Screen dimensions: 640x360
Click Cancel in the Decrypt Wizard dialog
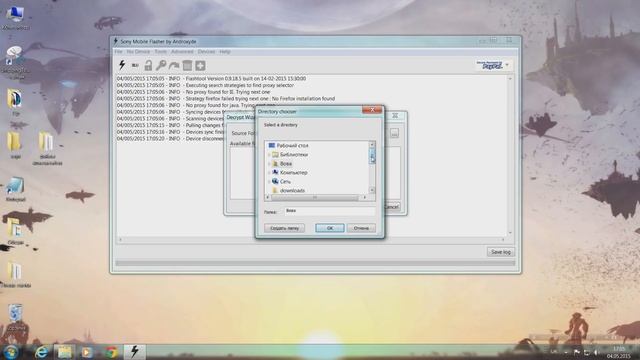392,207
